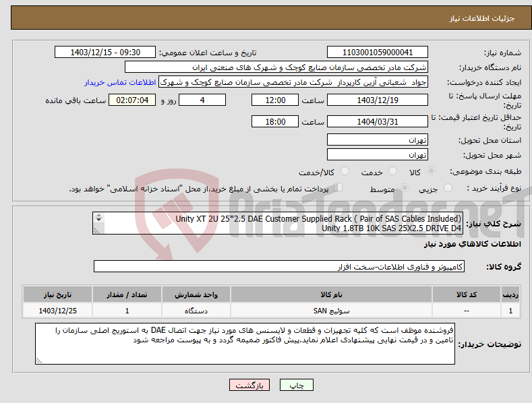
Task: Click the deadline time field 12:00
Action: tap(275, 100)
